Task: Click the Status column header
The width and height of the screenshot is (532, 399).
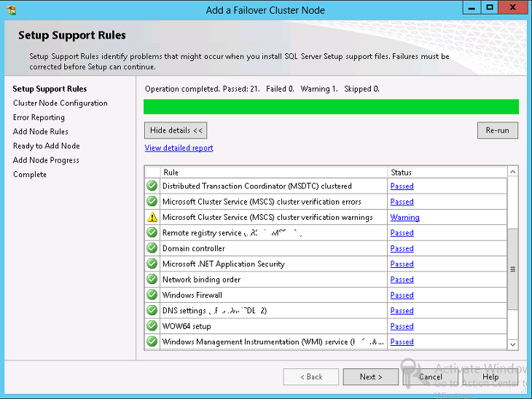Action: 447,173
